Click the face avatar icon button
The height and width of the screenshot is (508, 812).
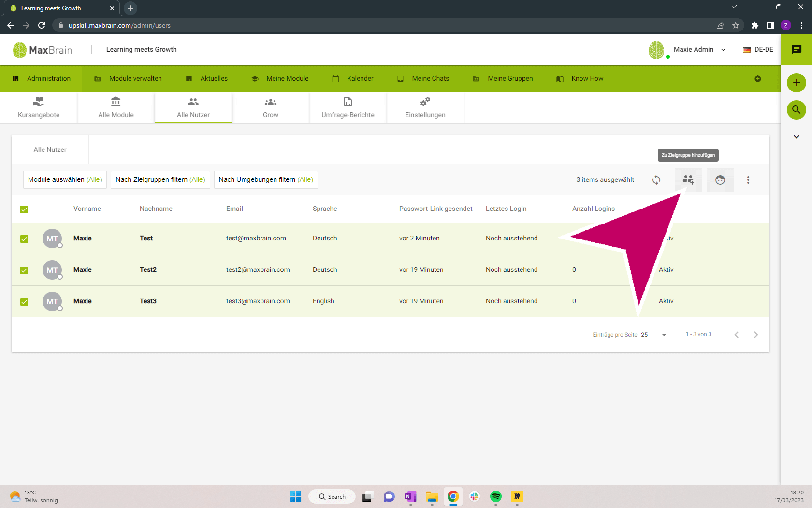[720, 180]
